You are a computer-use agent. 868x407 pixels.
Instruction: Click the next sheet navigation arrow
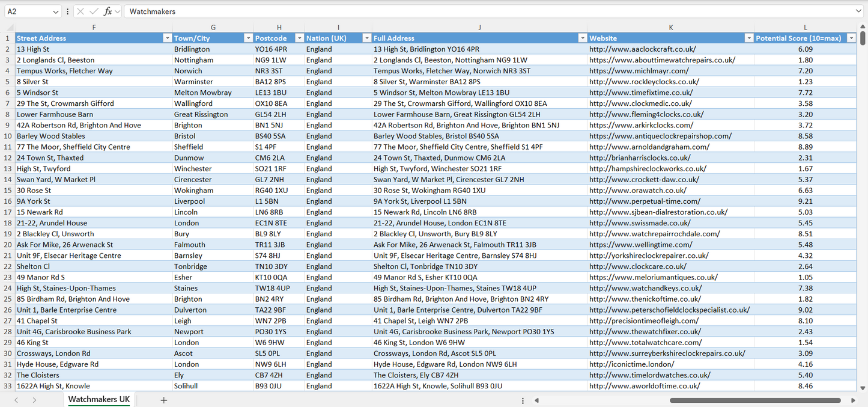[34, 399]
